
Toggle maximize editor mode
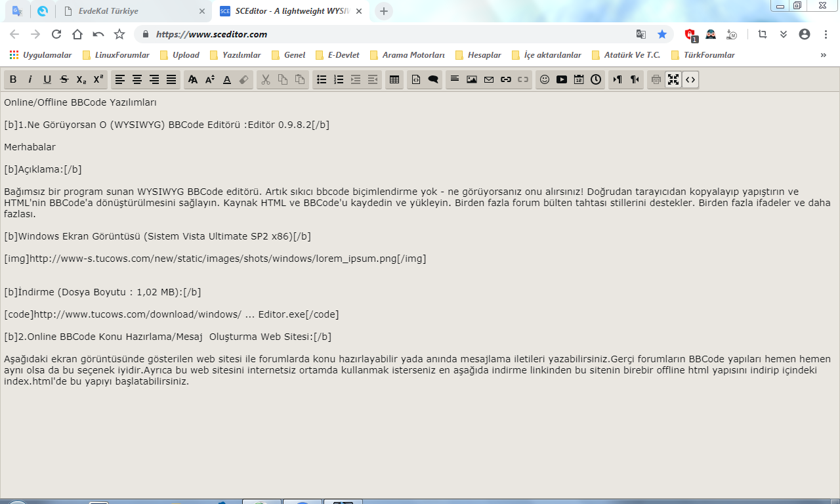tap(673, 79)
